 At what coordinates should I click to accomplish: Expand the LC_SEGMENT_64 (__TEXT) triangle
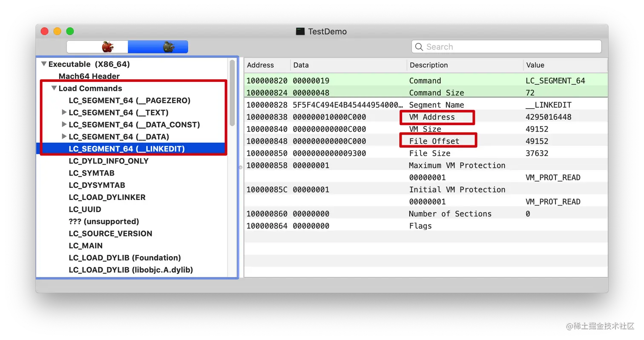[x=64, y=112]
